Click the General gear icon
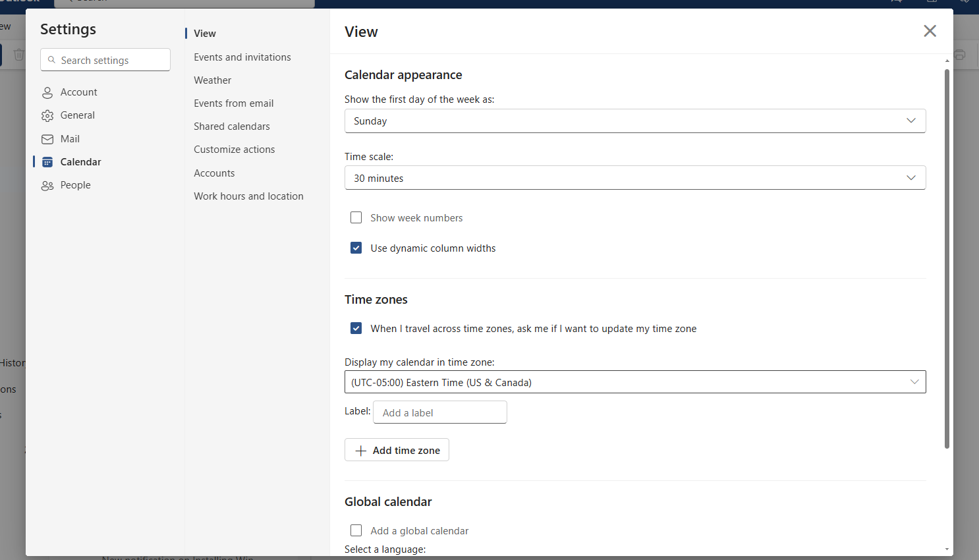The image size is (979, 560). 47,116
